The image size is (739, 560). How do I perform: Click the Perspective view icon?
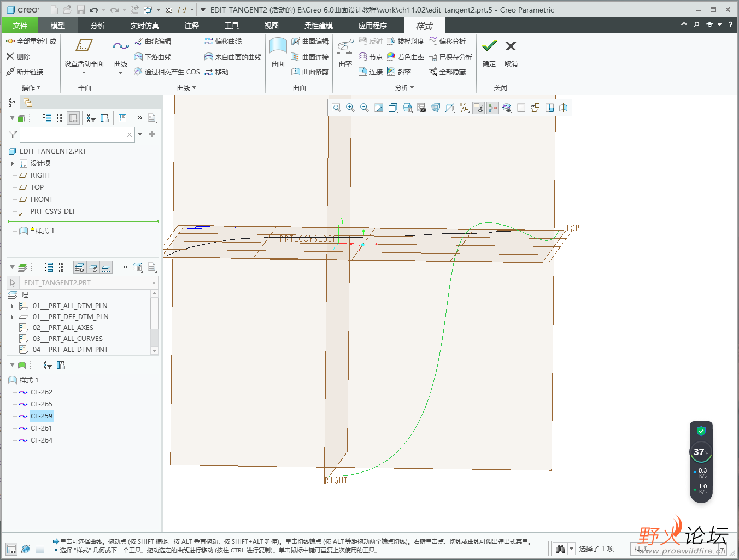tap(436, 108)
